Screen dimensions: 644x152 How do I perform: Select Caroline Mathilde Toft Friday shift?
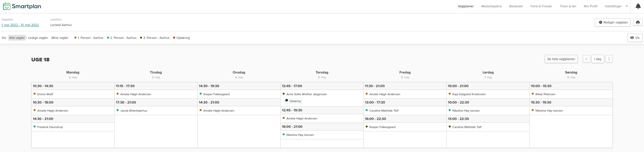pos(405,111)
